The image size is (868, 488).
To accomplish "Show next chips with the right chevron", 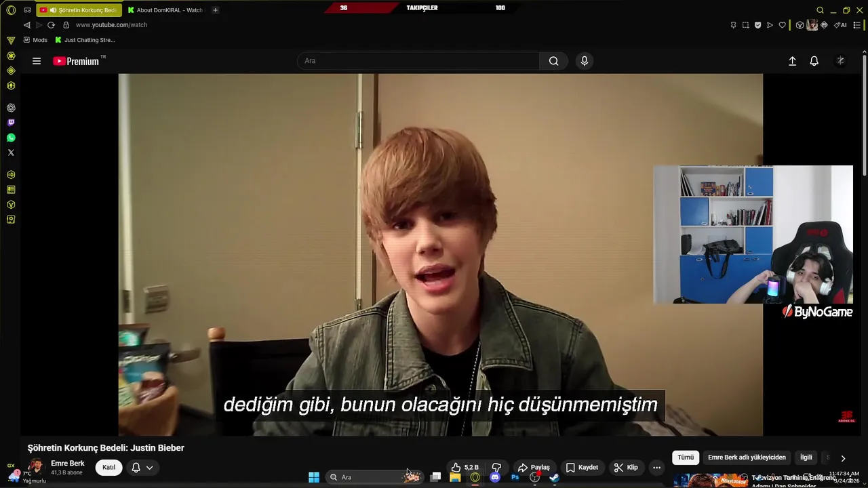I will point(843,458).
